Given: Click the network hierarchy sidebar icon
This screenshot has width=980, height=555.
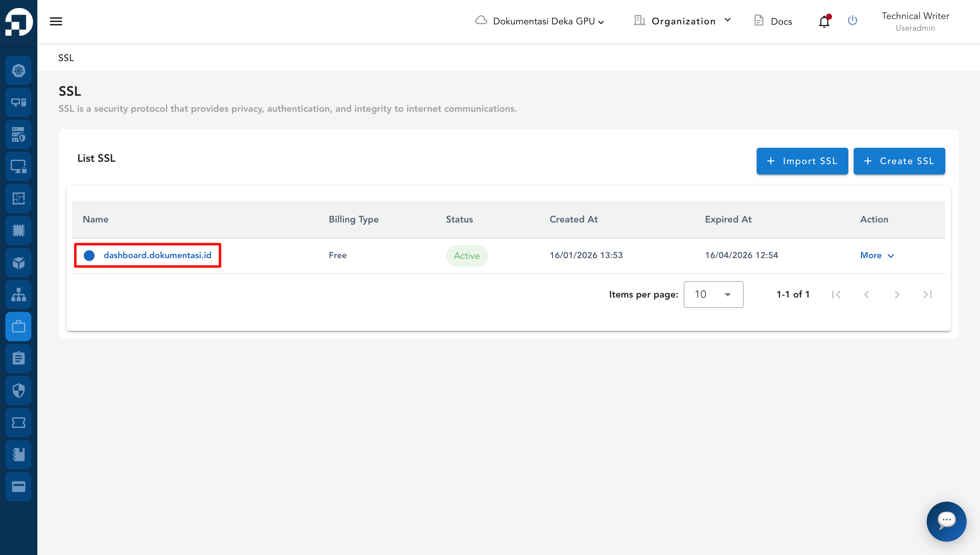Looking at the screenshot, I should coord(18,295).
